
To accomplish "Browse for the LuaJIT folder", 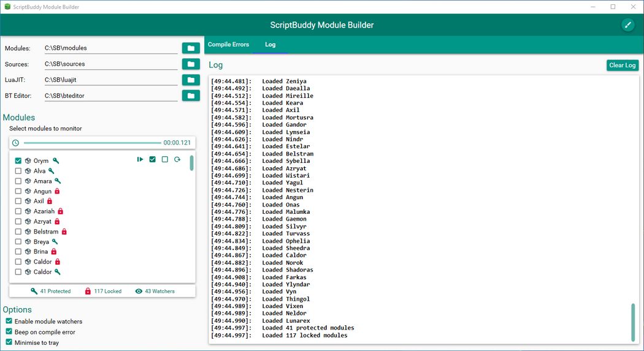I will pyautogui.click(x=191, y=80).
